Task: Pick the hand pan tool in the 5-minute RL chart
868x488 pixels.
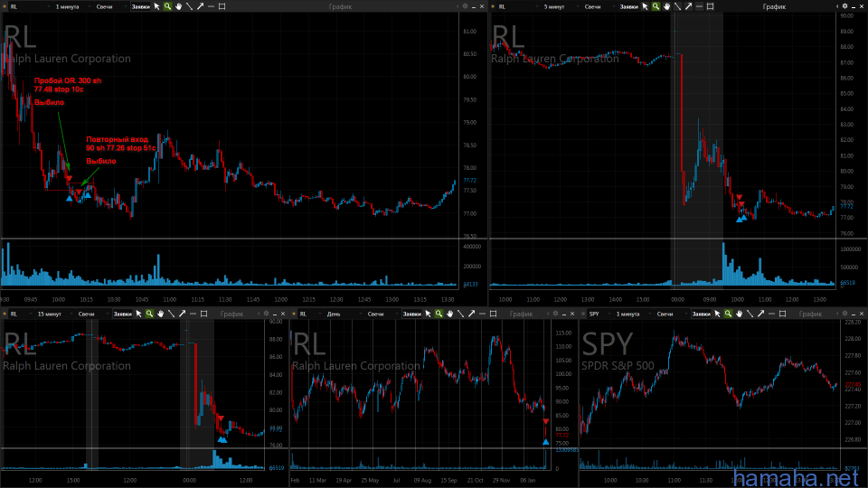Action: [666, 6]
